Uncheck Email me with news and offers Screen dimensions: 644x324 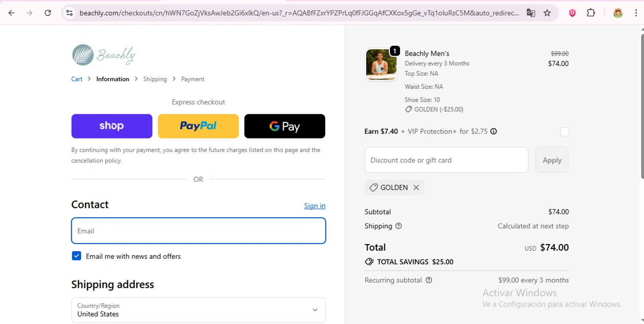coord(76,256)
